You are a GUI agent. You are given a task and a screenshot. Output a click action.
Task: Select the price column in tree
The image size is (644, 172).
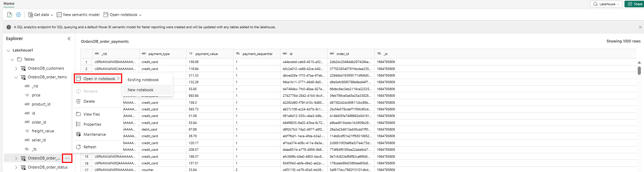[x=36, y=95]
